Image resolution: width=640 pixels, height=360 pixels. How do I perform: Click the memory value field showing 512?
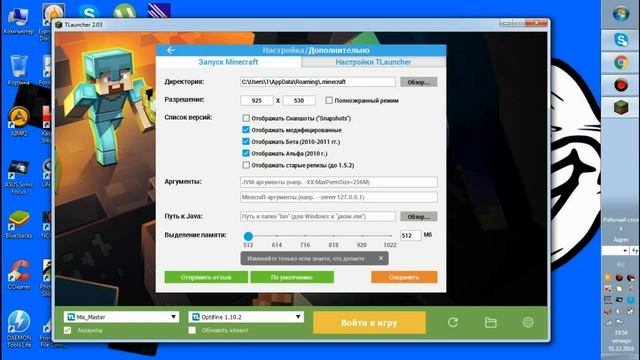(x=410, y=236)
